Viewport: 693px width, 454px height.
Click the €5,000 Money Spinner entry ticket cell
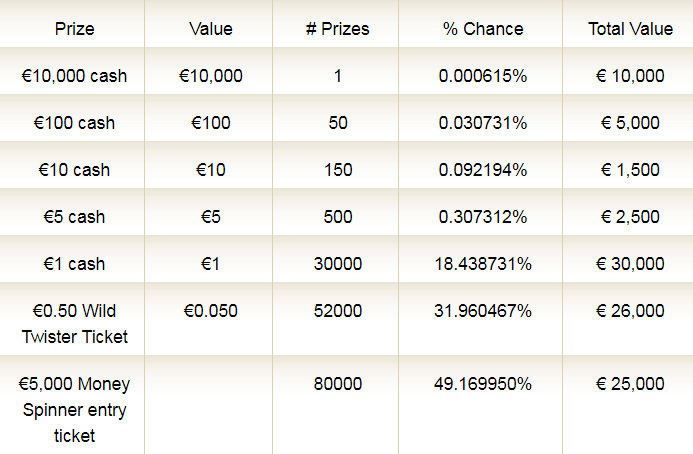pos(74,410)
